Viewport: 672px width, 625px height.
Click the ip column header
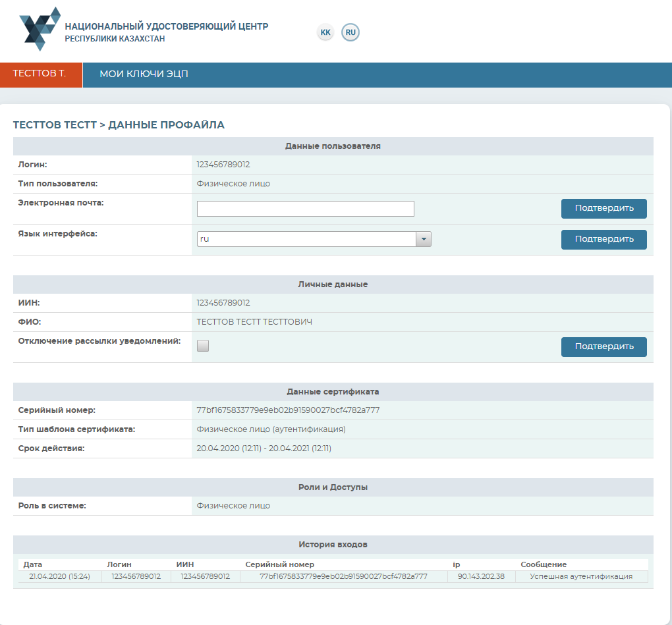[456, 564]
